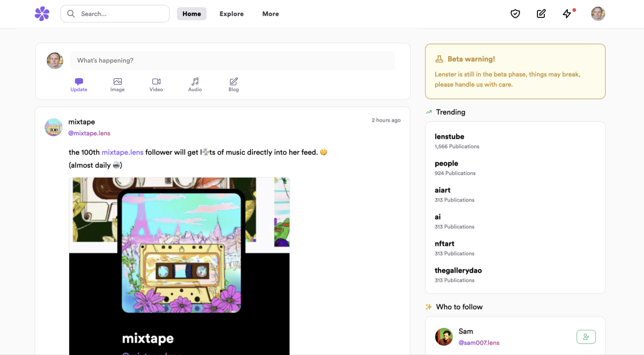Open the More menu
This screenshot has height=355, width=644.
point(270,14)
